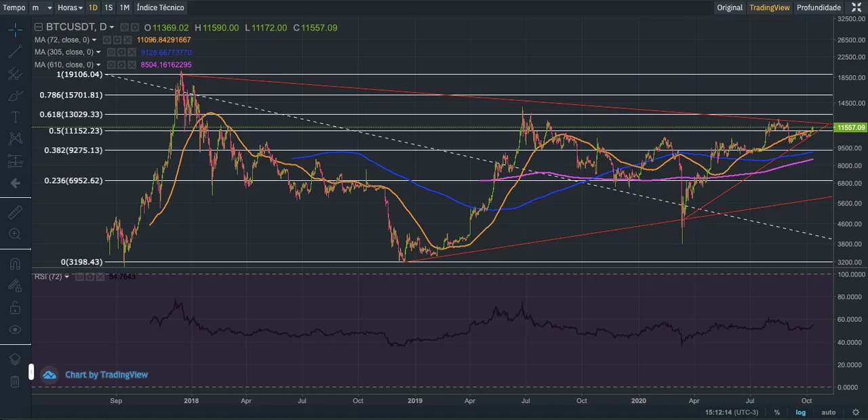868x420 pixels.
Task: Open MA 610 indicator settings
Action: click(x=121, y=64)
